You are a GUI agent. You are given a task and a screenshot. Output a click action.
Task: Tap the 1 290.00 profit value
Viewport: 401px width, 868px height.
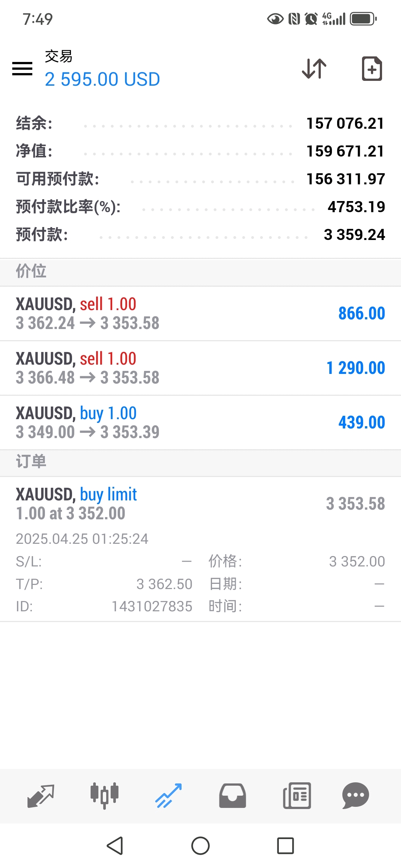[x=356, y=368]
